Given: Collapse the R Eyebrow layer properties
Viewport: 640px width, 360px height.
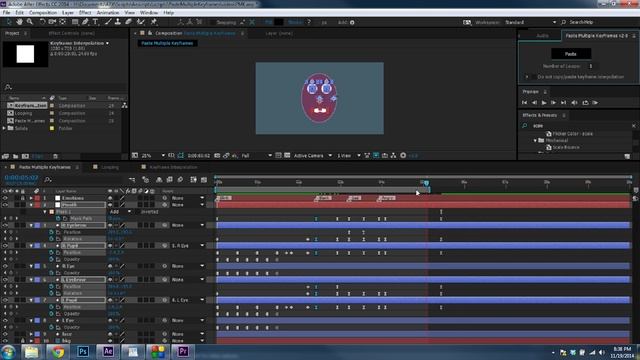Looking at the screenshot, I should 31,225.
